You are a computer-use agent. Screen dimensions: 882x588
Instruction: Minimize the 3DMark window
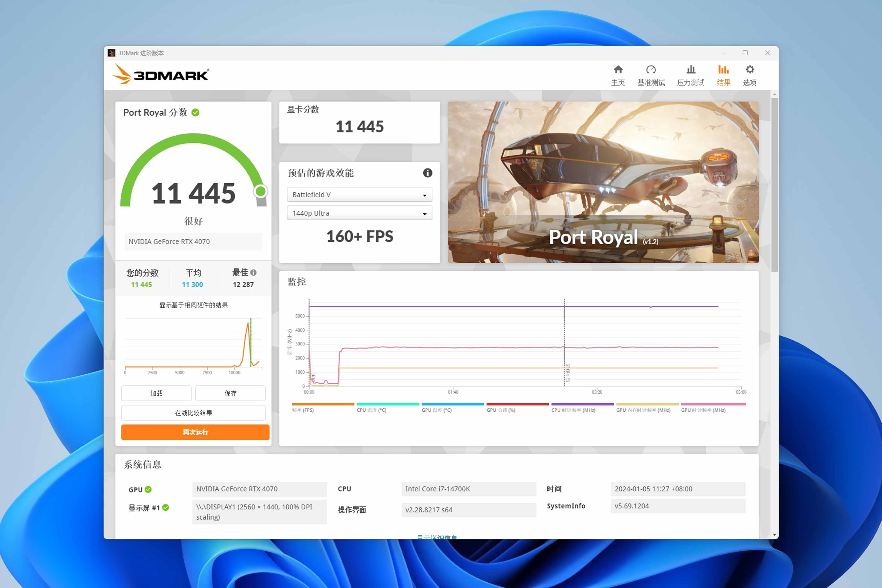click(x=723, y=53)
